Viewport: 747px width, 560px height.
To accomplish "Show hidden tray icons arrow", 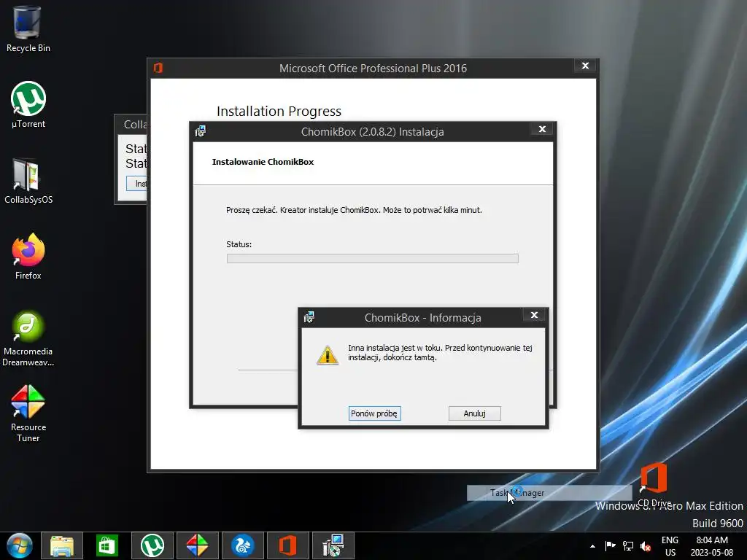I will coord(592,546).
